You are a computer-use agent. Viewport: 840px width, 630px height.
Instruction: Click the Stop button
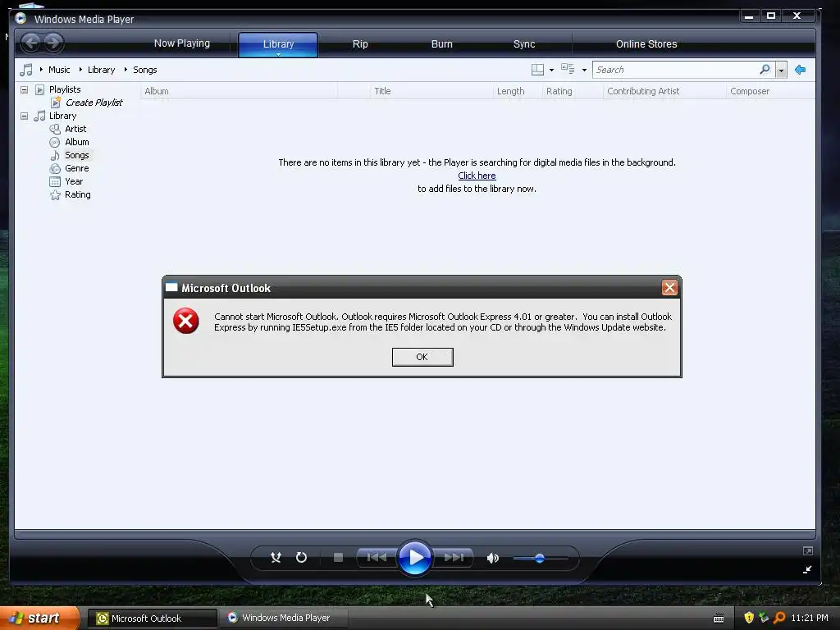pos(338,558)
